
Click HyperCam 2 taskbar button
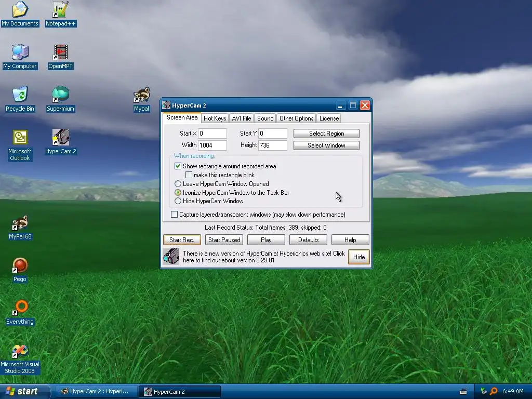180,392
